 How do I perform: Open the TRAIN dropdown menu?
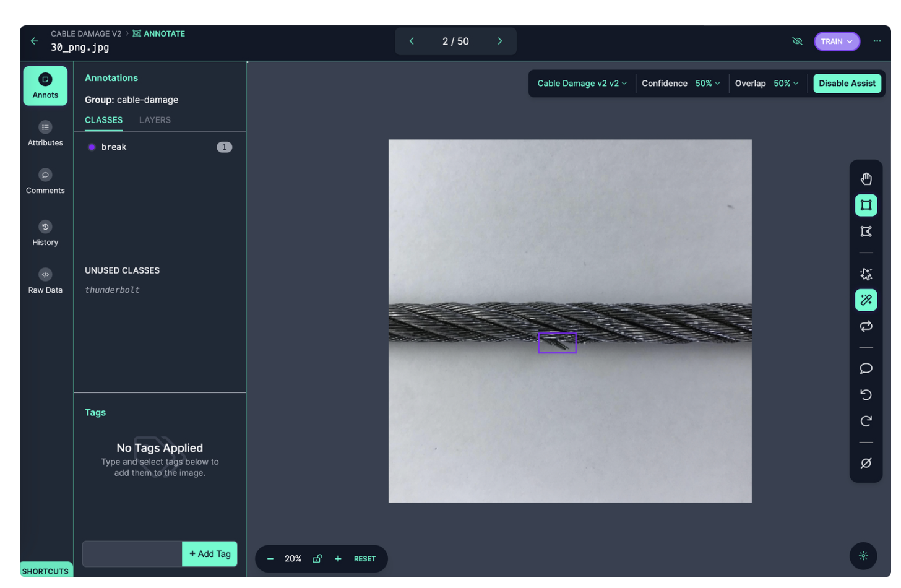[x=837, y=41]
